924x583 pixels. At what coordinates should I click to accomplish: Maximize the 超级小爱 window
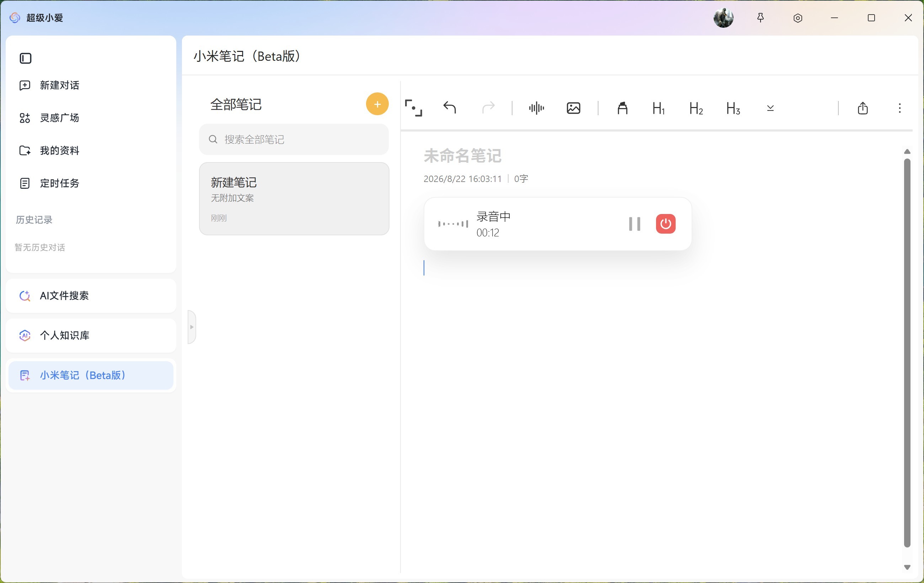coord(871,18)
